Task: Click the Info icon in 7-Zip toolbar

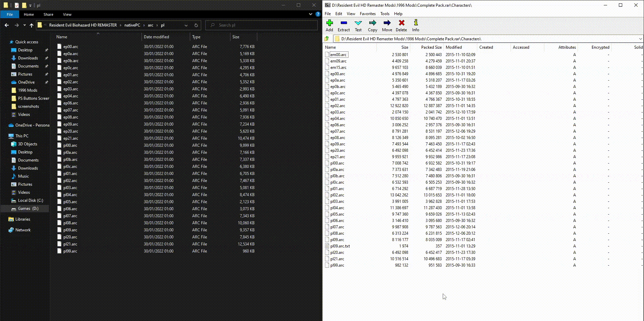Action: tap(416, 26)
